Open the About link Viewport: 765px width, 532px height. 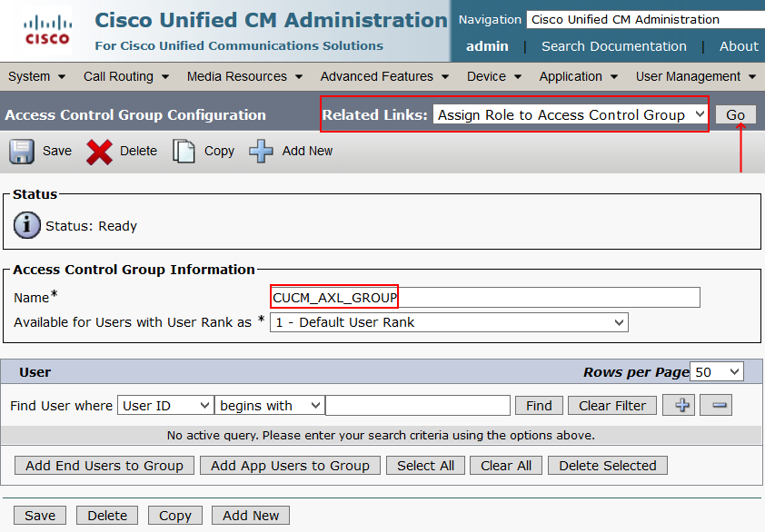(740, 46)
